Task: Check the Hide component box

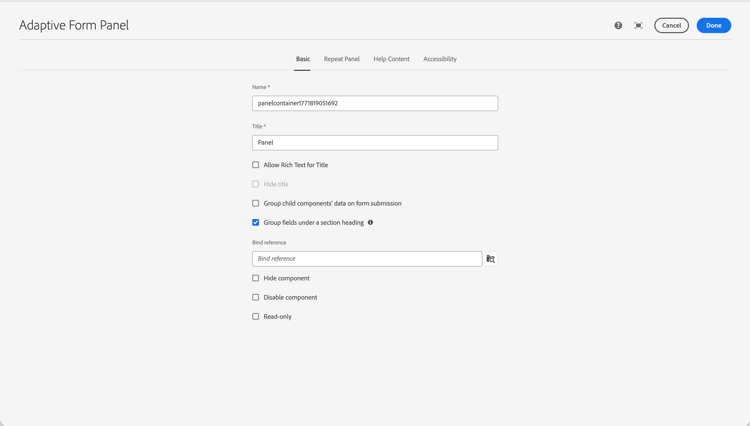Action: pos(255,278)
